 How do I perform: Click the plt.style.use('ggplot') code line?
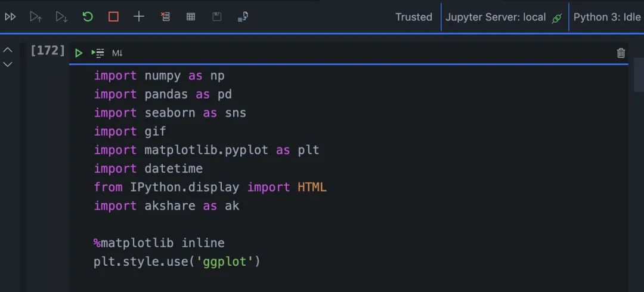(x=177, y=262)
